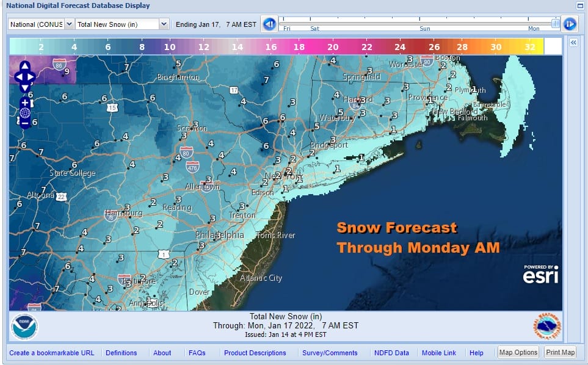Click the globe full-extent icon

(x=24, y=112)
